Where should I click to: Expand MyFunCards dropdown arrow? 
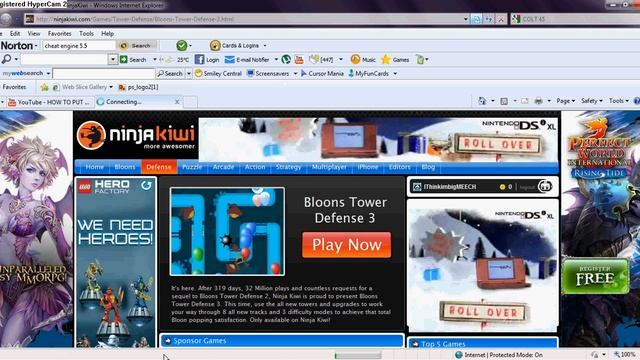pos(395,74)
